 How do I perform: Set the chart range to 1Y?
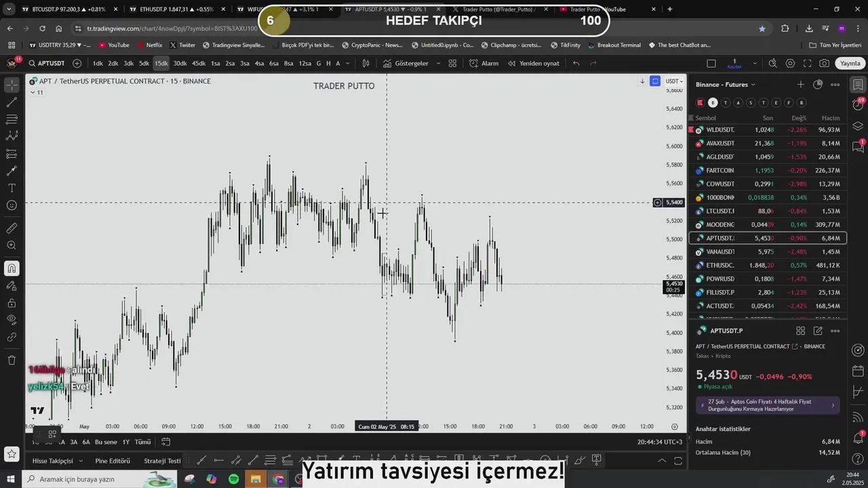click(126, 442)
